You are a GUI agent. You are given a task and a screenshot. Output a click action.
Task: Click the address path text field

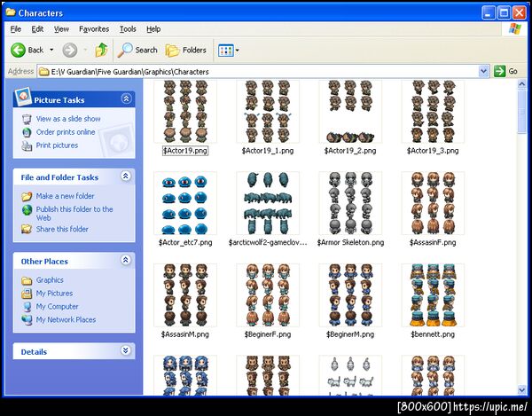click(x=258, y=72)
